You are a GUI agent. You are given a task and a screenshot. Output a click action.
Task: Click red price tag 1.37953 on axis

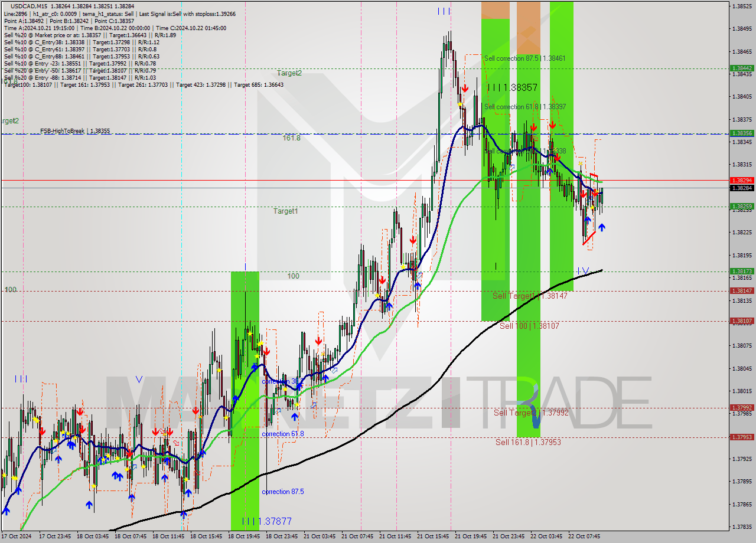pos(742,437)
